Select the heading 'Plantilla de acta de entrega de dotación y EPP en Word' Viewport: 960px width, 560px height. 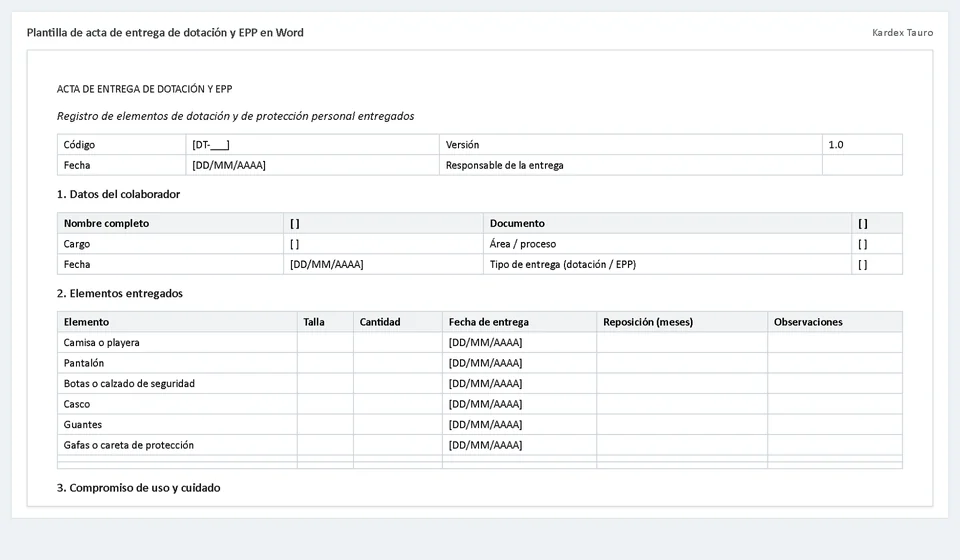point(165,32)
